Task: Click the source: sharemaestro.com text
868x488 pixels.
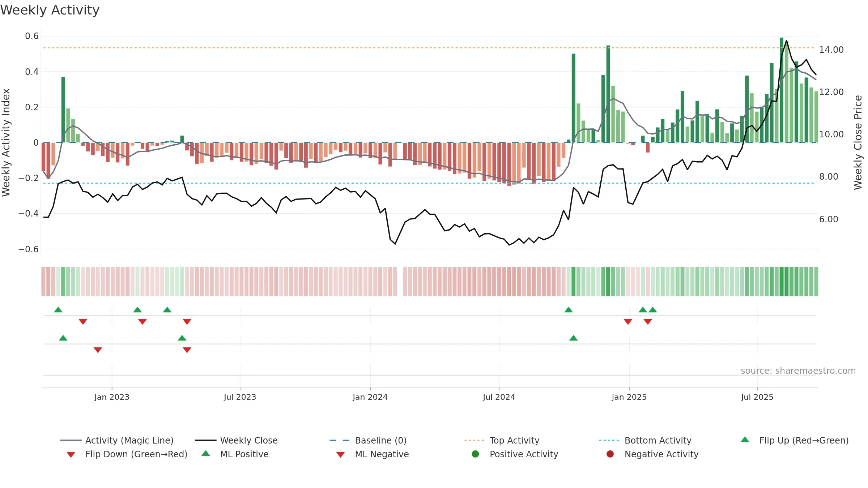Action: pyautogui.click(x=798, y=371)
